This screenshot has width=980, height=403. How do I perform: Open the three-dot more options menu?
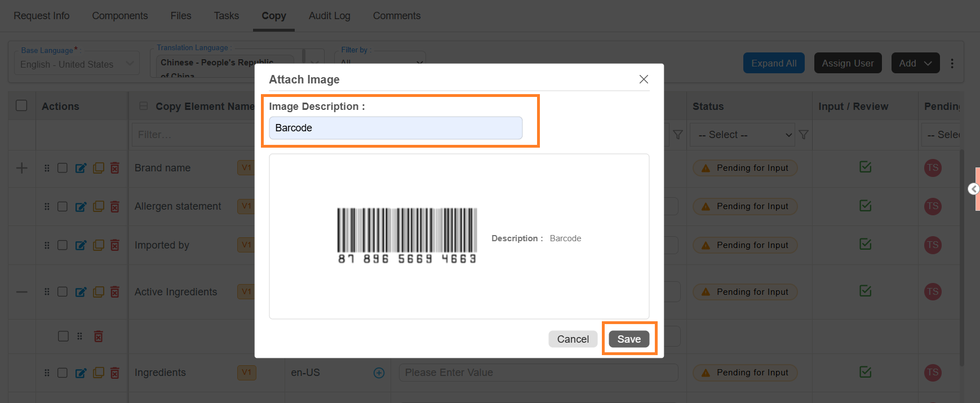[952, 63]
